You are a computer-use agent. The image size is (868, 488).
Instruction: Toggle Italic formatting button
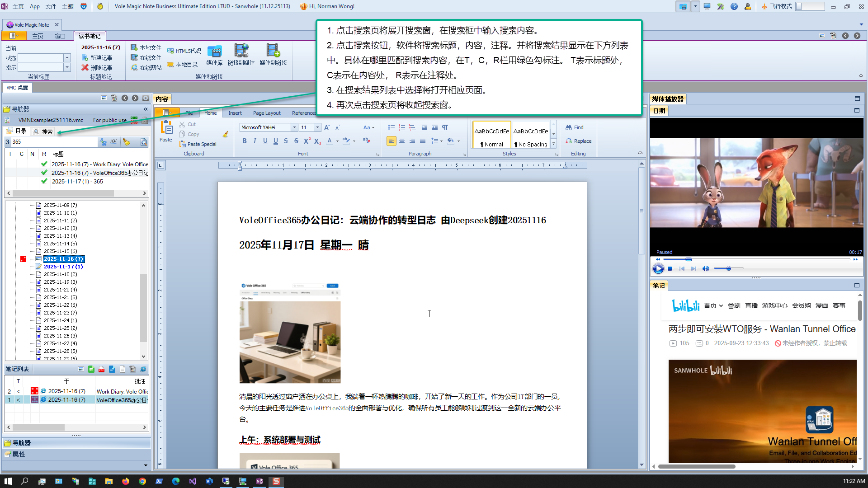[255, 141]
